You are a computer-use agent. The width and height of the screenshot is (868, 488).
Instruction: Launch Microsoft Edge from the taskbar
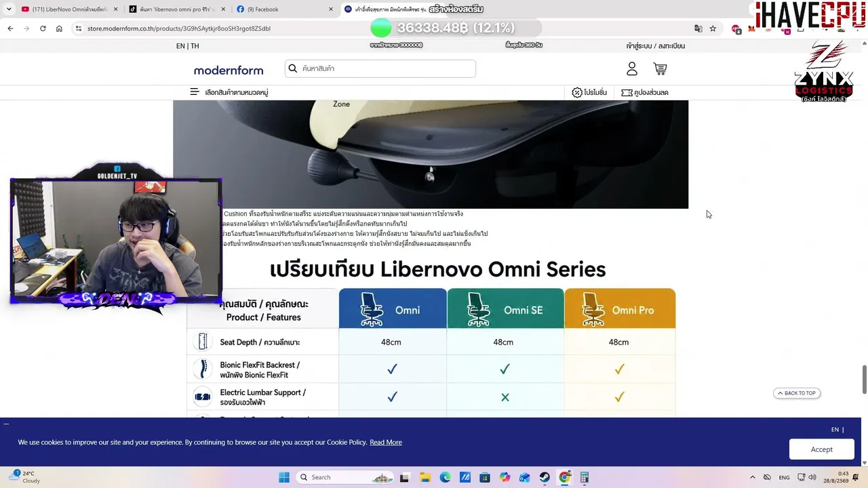[445, 477]
